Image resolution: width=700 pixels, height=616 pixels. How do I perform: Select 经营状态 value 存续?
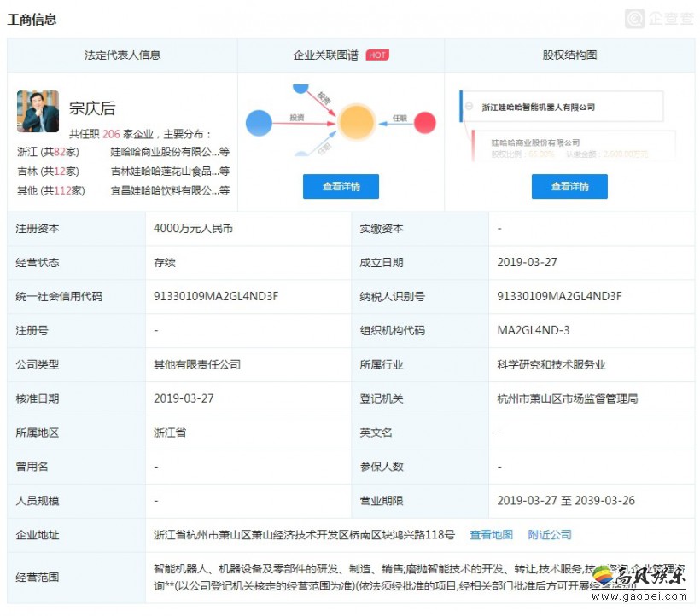[165, 262]
